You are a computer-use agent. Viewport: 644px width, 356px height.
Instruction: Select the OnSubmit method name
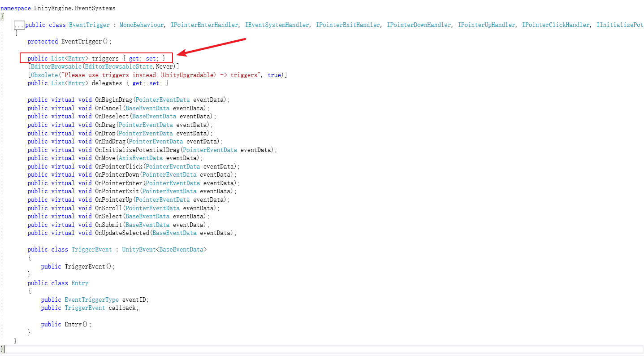108,225
